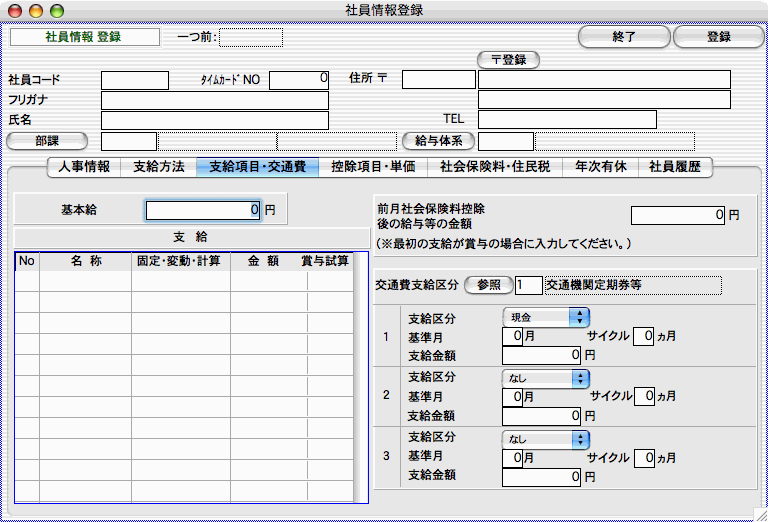Expand the first 支給区分 dropdown showing 現金

546,317
